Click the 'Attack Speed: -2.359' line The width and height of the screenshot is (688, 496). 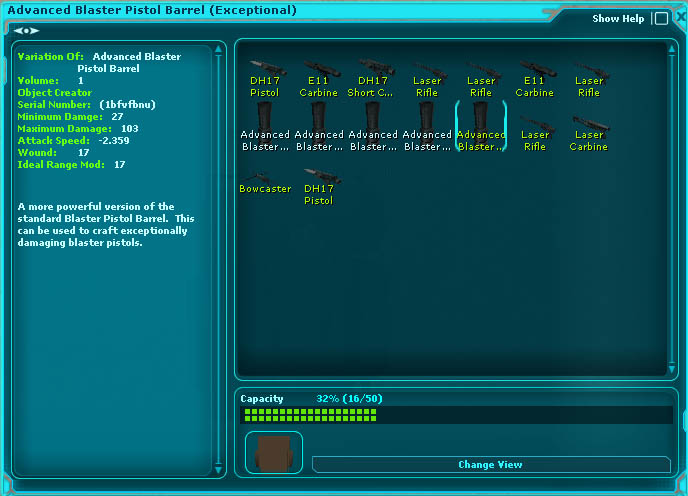point(73,141)
